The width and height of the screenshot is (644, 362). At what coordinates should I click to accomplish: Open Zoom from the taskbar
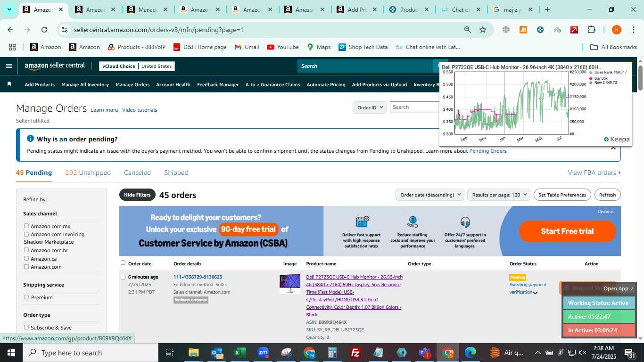tap(263, 353)
